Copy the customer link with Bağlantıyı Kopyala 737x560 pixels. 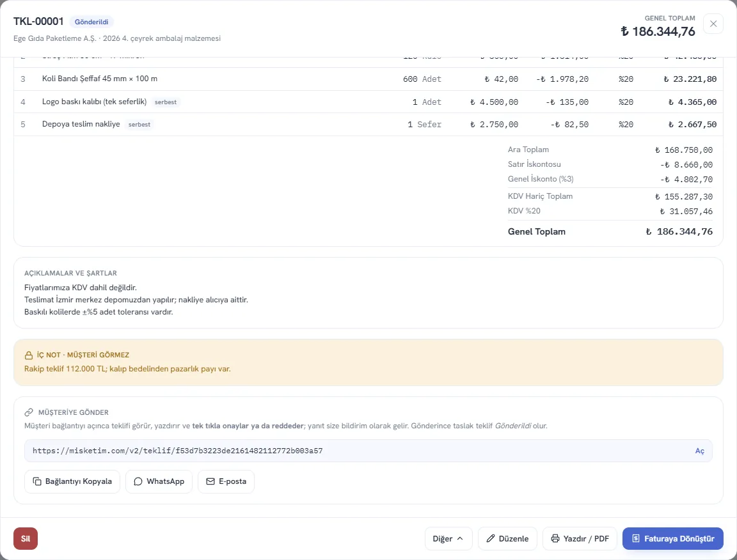(x=72, y=481)
